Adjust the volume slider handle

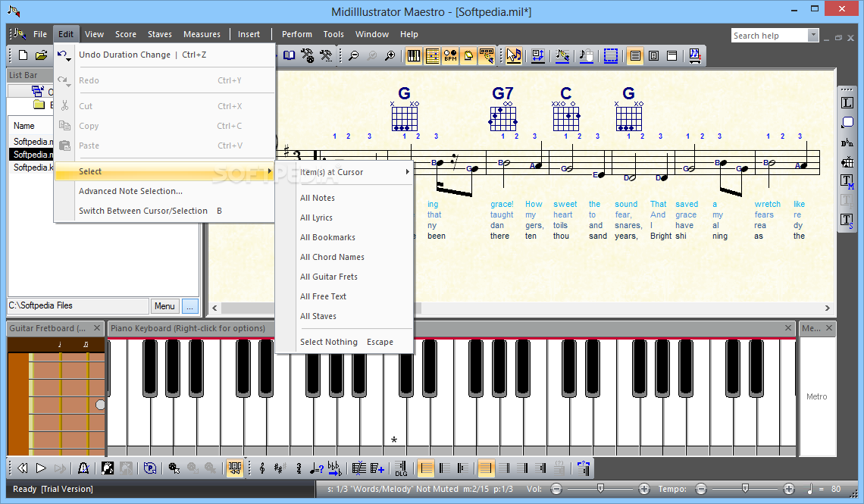tap(600, 488)
